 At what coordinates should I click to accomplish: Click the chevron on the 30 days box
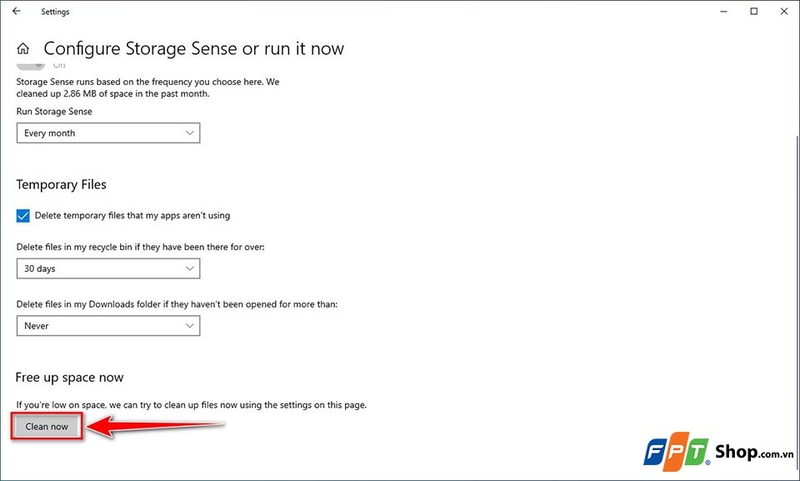click(x=190, y=269)
